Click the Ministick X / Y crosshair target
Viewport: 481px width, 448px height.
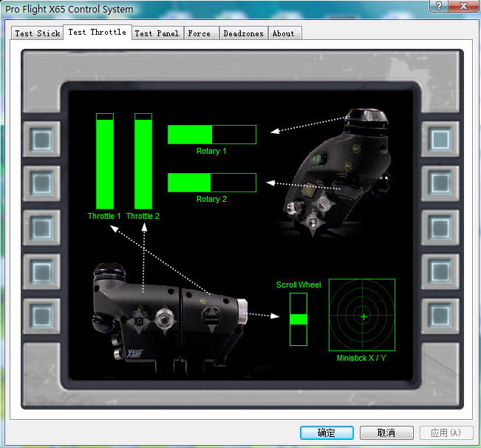pos(362,315)
